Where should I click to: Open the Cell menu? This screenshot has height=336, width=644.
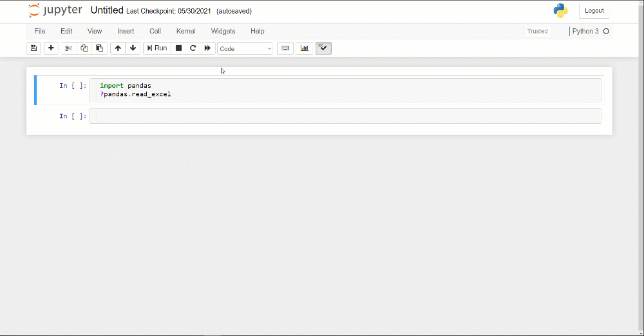pyautogui.click(x=155, y=31)
